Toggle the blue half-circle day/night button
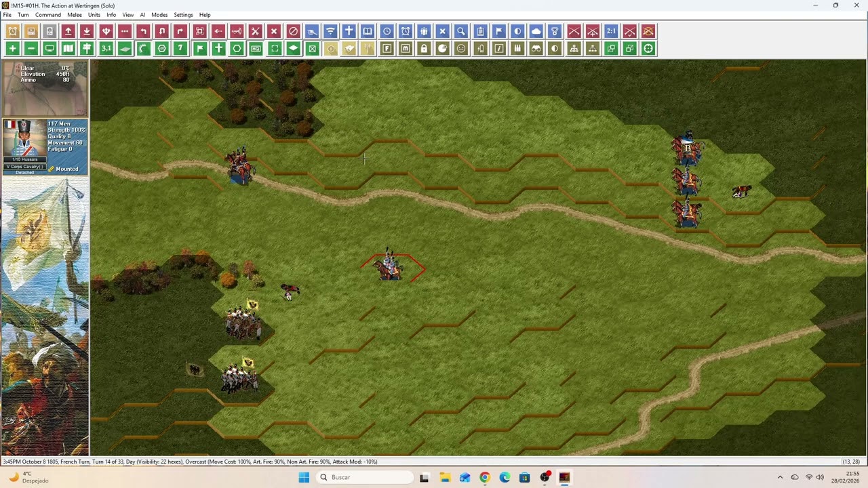The width and height of the screenshot is (868, 488). click(x=517, y=31)
